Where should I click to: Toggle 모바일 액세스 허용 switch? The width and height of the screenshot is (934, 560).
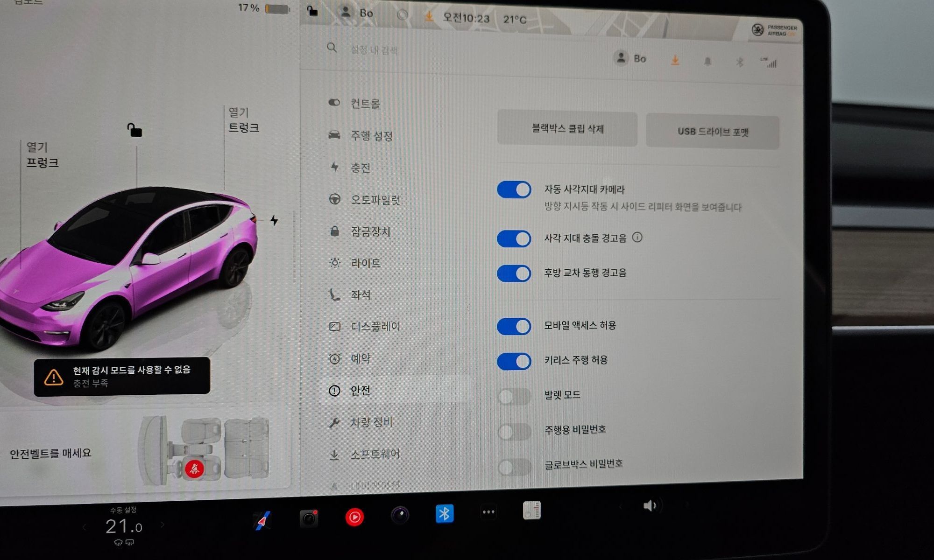pos(514,326)
